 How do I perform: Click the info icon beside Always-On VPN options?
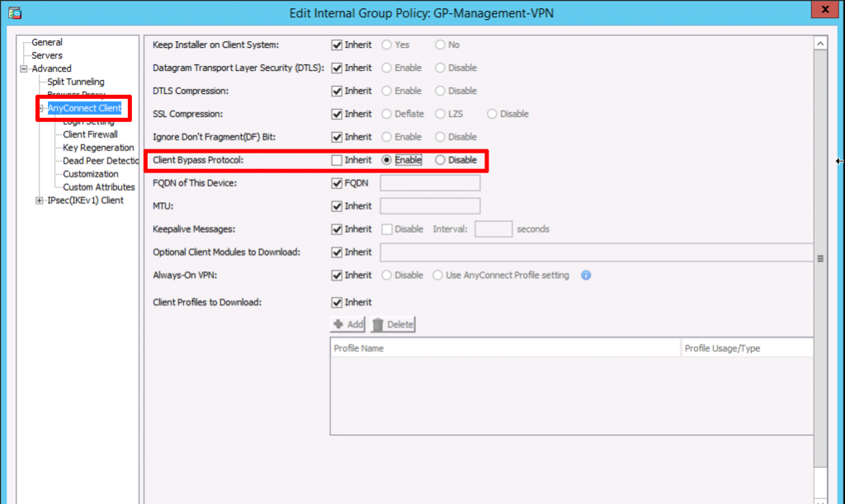click(586, 275)
